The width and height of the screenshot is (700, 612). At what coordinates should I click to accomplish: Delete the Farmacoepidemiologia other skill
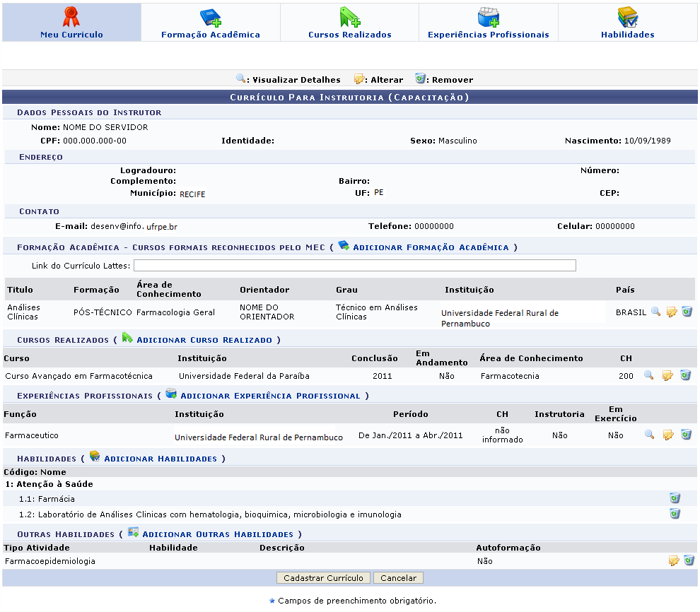(x=689, y=560)
